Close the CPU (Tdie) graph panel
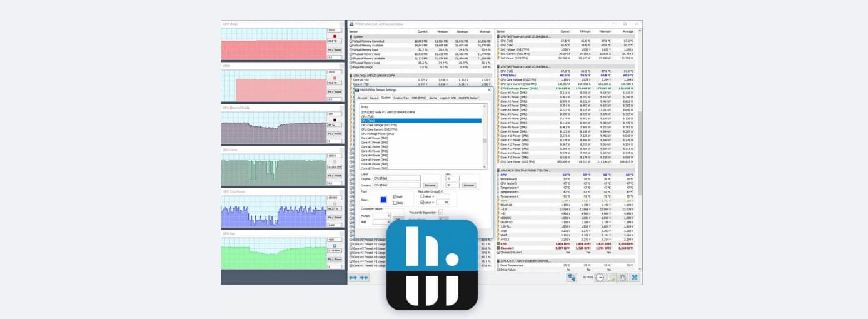 (x=342, y=24)
